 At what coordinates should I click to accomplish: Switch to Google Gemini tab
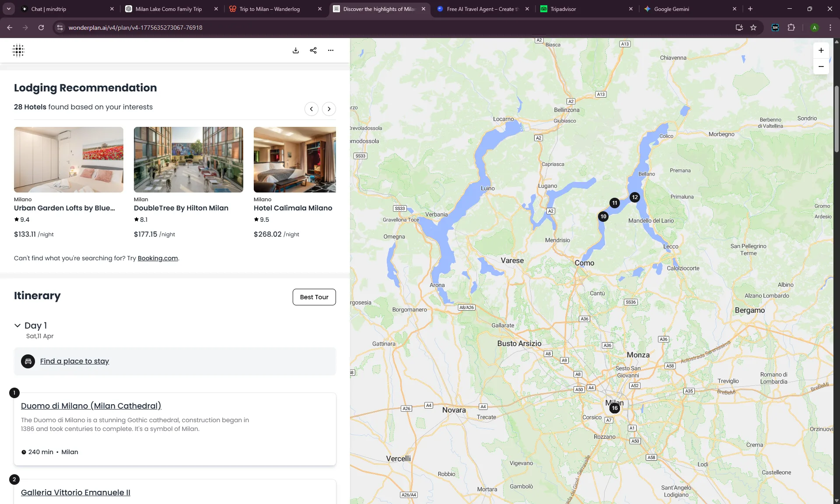[690, 9]
